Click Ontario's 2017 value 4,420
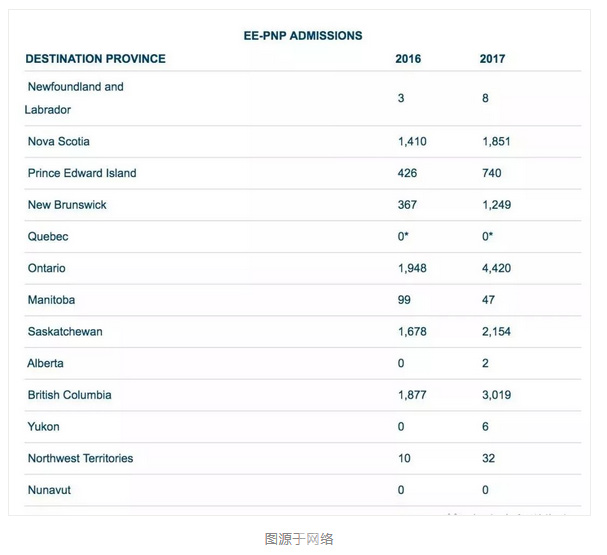The image size is (607, 555). click(495, 269)
